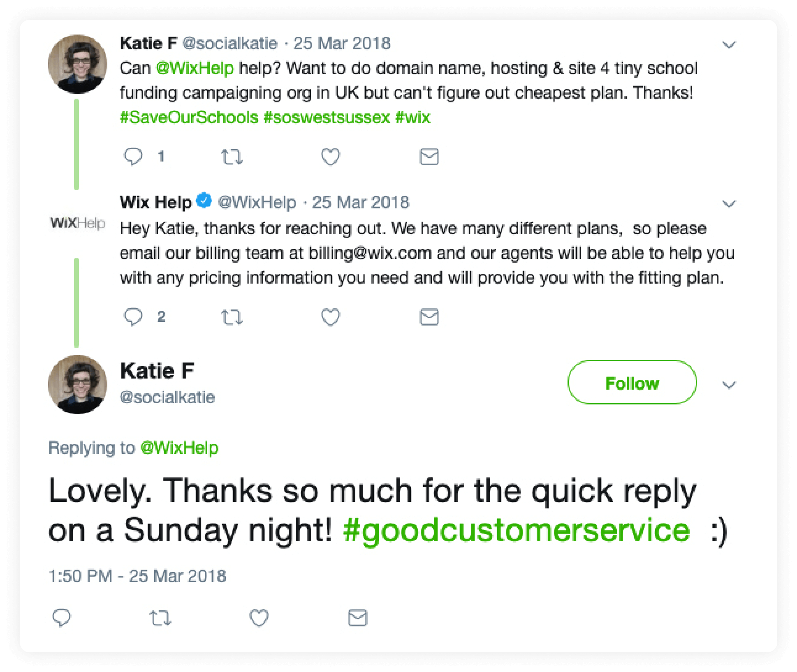797x672 pixels.
Task: Retweet the Wix Help response
Action: [x=232, y=317]
